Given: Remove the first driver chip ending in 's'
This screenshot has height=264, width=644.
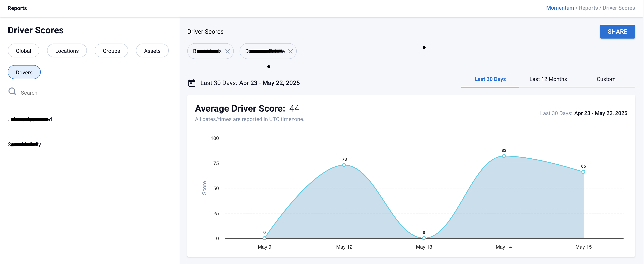Looking at the screenshot, I should [227, 51].
